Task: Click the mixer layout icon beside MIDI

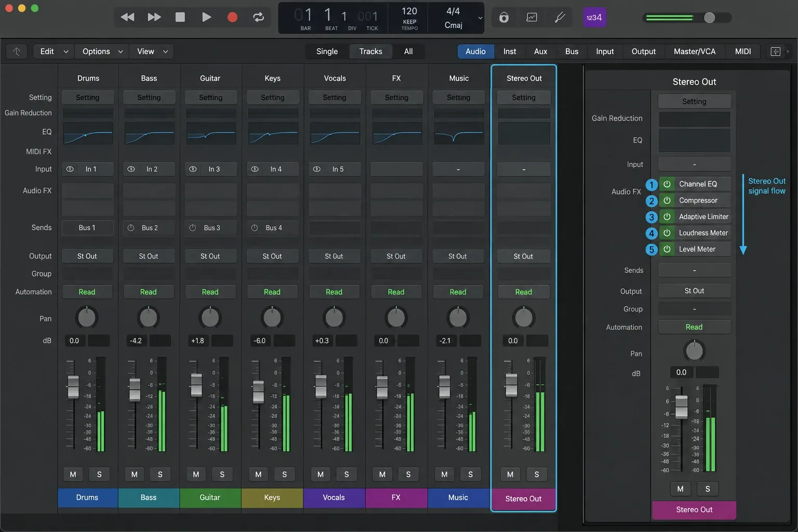Action: pos(775,51)
